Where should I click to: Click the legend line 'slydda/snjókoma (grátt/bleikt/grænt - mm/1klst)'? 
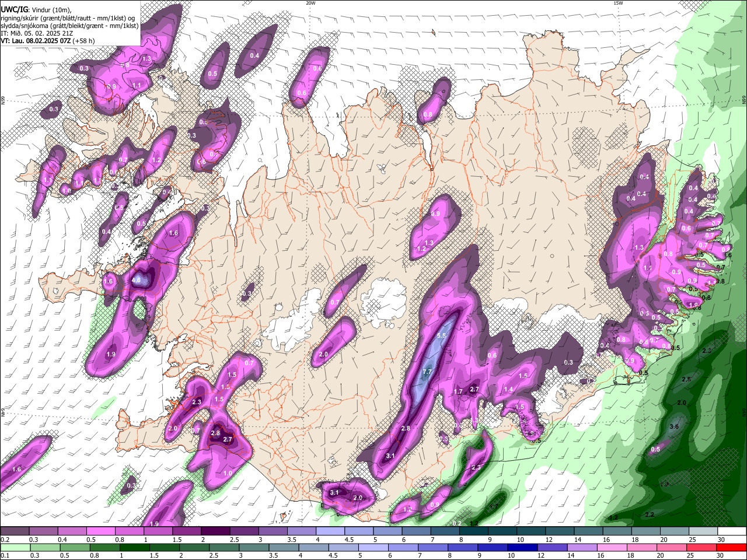[x=69, y=26]
